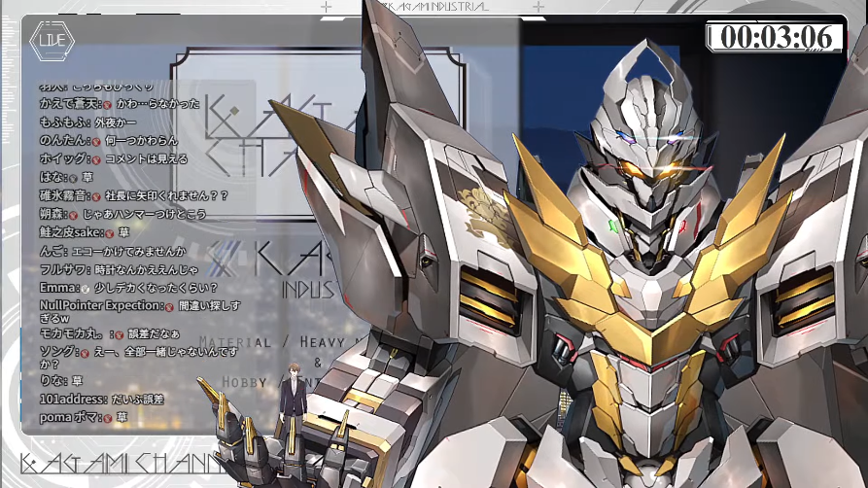Select the chat message 'かわ…らなかった'
The height and width of the screenshot is (488, 868).
[x=157, y=104]
